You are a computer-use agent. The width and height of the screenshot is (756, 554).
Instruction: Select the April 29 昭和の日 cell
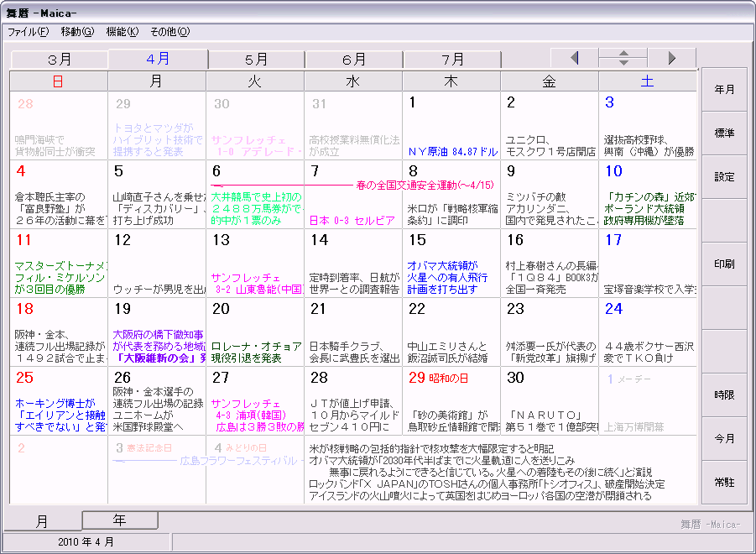pos(451,400)
